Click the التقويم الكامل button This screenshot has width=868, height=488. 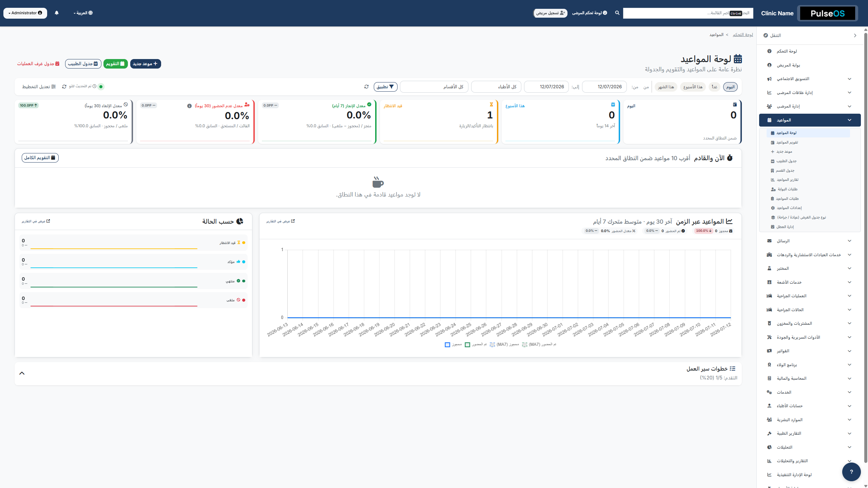[40, 158]
